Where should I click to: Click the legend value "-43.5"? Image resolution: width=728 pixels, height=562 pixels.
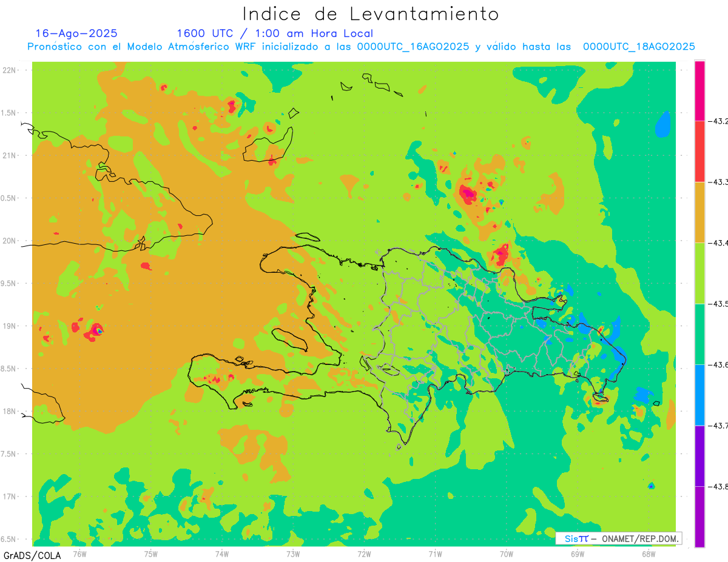click(x=717, y=304)
